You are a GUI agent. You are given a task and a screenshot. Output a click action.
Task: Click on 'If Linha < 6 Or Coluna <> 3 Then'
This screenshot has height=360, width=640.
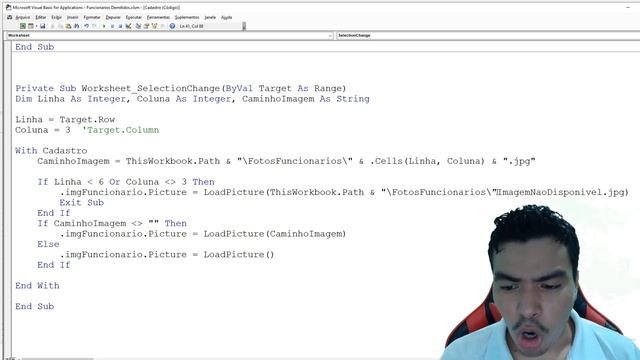pyautogui.click(x=126, y=182)
